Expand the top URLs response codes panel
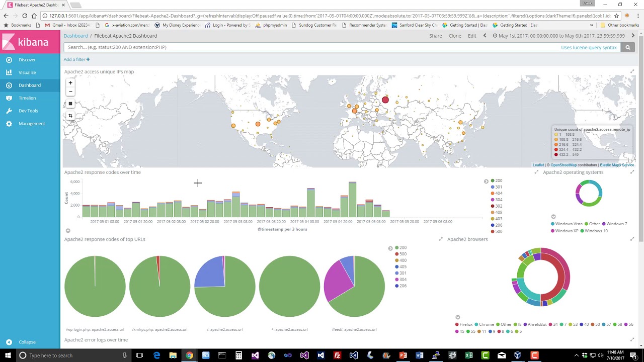The height and width of the screenshot is (362, 644). pos(441,239)
